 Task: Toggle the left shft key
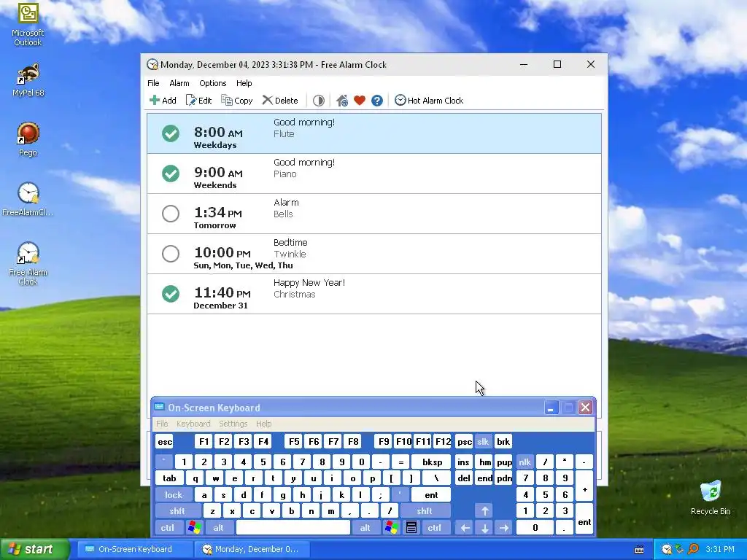pyautogui.click(x=177, y=511)
